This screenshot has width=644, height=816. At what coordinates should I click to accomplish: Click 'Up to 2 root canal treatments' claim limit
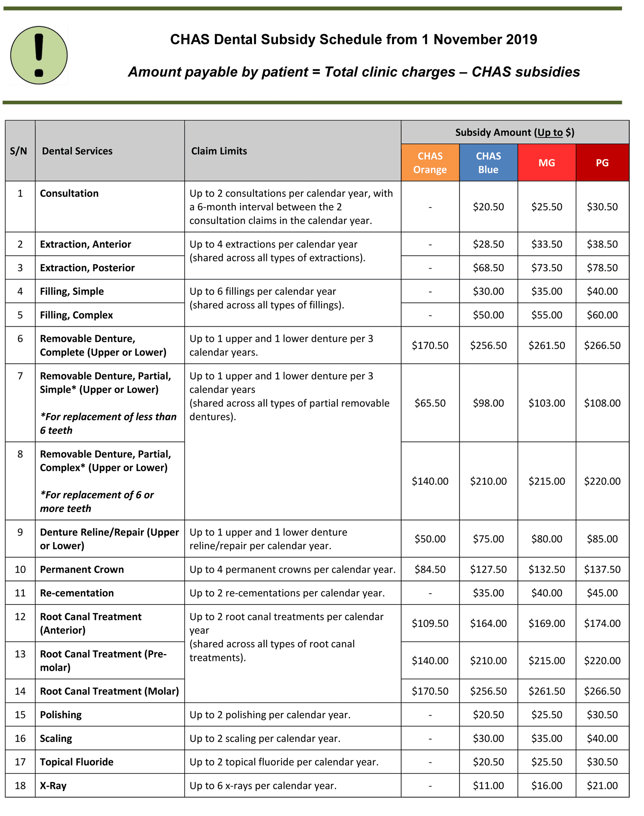point(287,637)
